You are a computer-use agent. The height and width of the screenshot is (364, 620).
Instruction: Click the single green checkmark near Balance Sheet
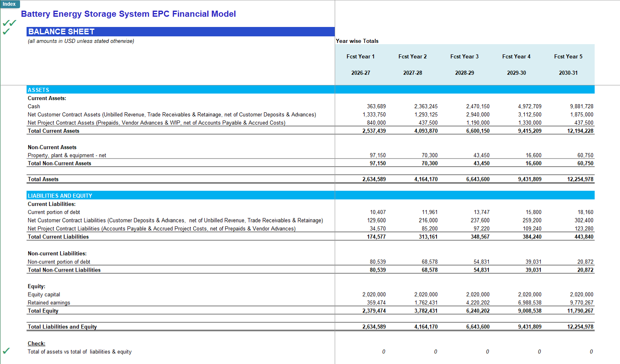[6, 31]
